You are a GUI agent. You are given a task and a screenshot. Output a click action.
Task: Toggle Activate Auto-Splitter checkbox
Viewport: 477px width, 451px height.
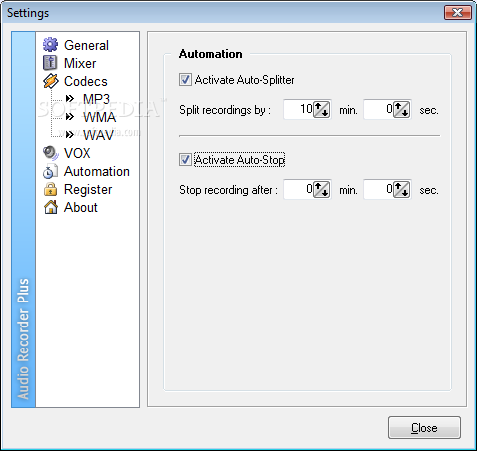(185, 80)
